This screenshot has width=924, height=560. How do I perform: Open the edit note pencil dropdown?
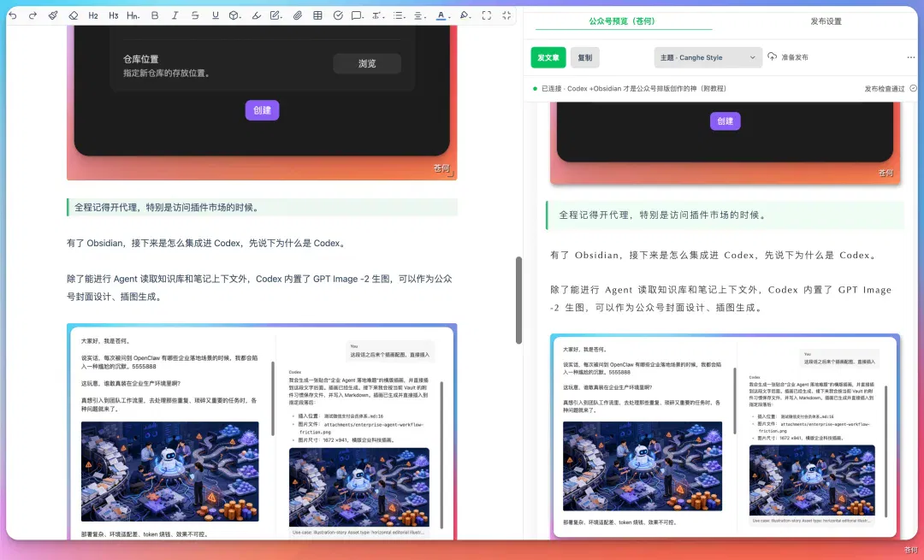(275, 15)
